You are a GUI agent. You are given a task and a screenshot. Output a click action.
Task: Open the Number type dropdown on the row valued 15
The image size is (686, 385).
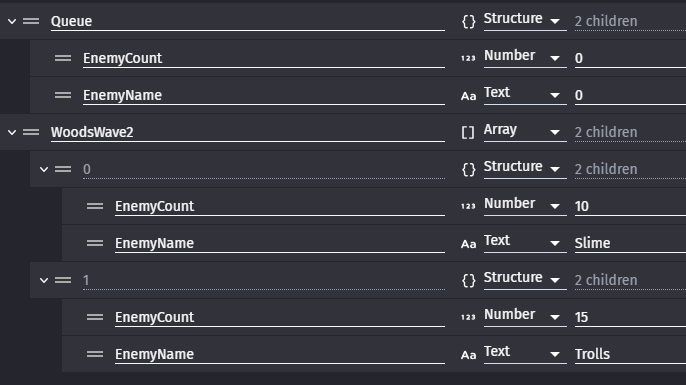pos(525,316)
